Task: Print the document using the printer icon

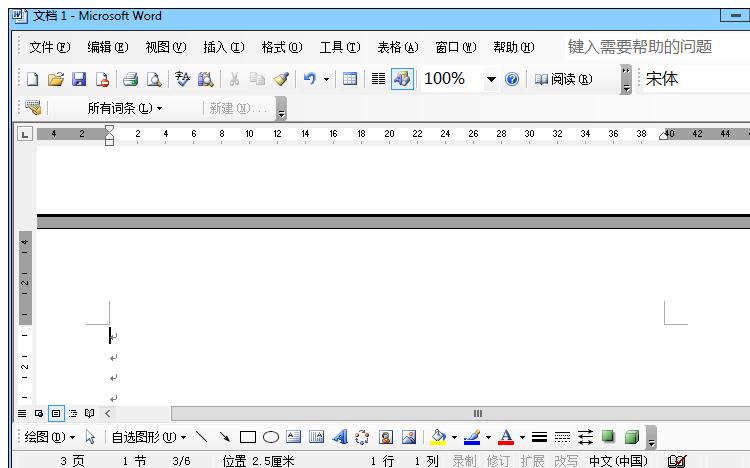Action: [130, 79]
